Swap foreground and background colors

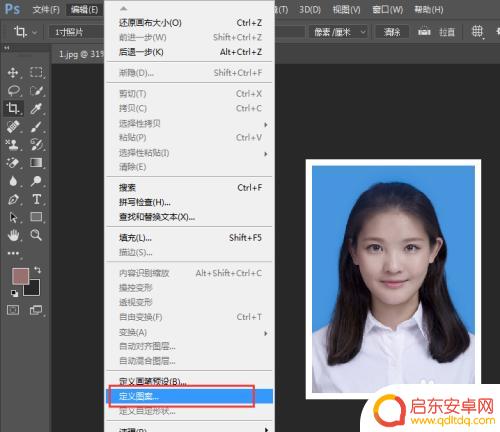pos(37,270)
